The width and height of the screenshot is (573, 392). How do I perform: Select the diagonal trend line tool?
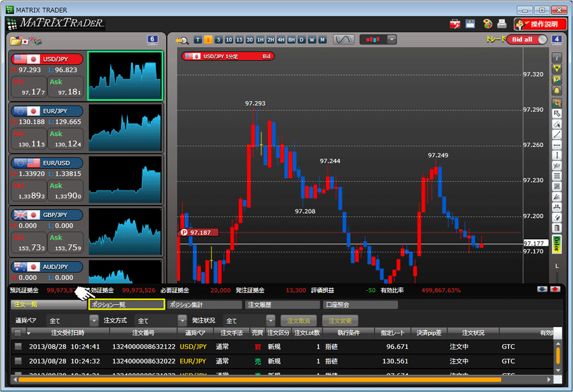556,135
